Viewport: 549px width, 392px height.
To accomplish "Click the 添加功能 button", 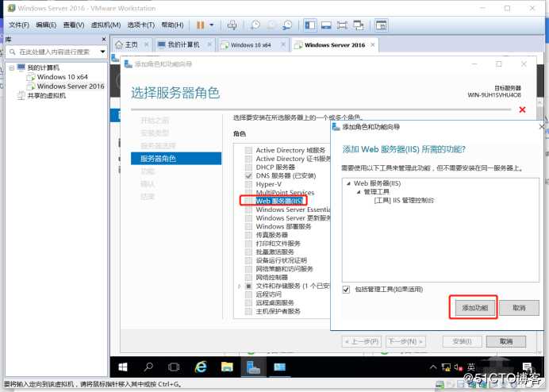I will tap(474, 308).
